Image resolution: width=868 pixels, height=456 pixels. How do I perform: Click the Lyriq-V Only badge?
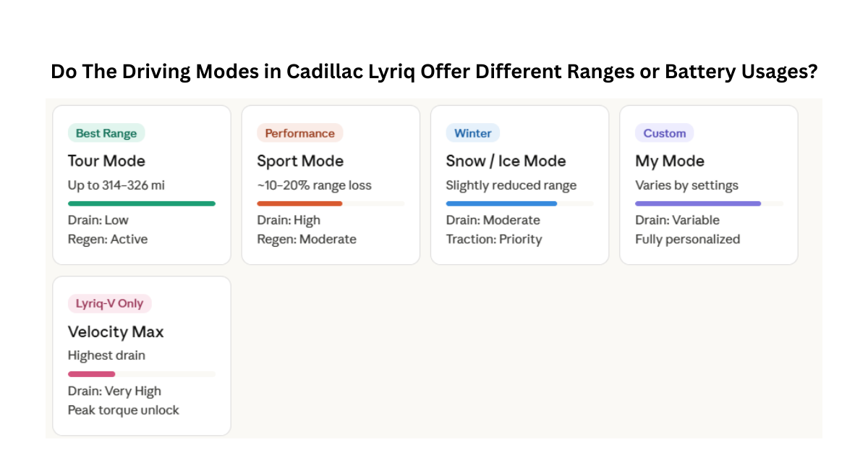(109, 304)
